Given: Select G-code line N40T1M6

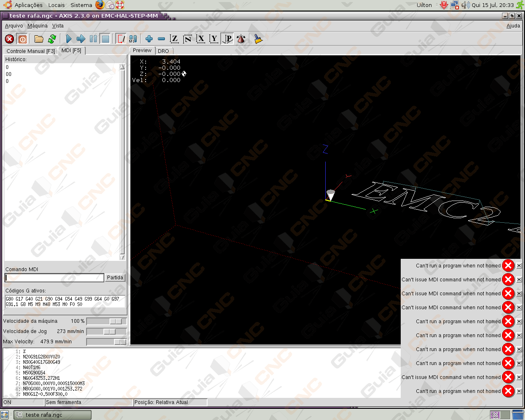Looking at the screenshot, I should 32,367.
